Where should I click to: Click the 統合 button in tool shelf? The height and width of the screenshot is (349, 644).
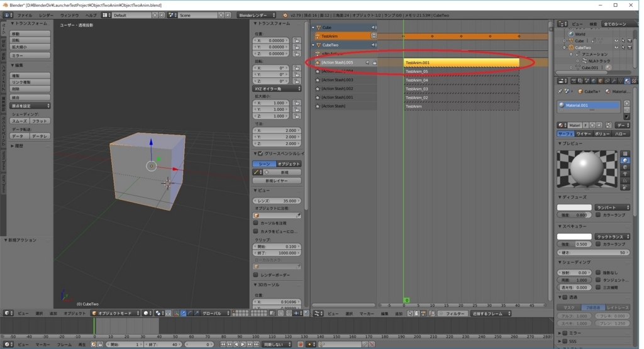point(30,97)
